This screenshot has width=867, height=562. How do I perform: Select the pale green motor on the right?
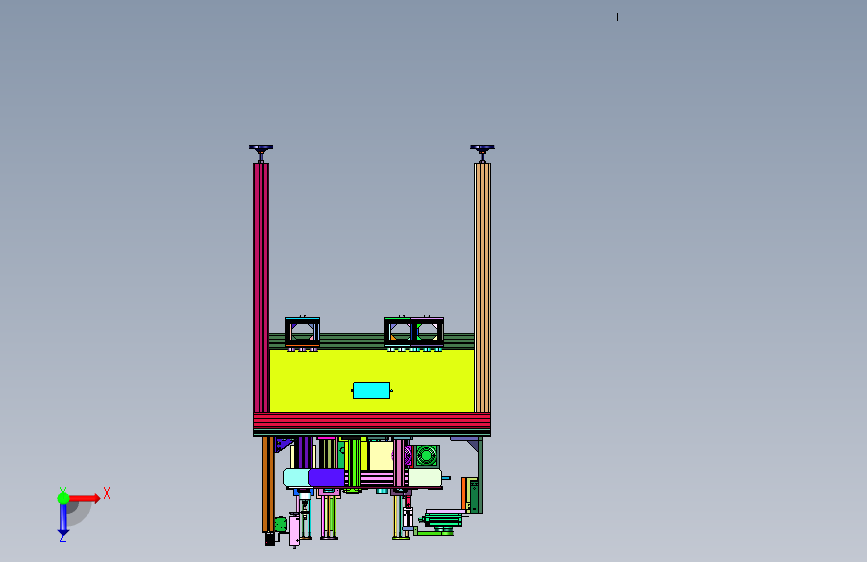tap(425, 478)
